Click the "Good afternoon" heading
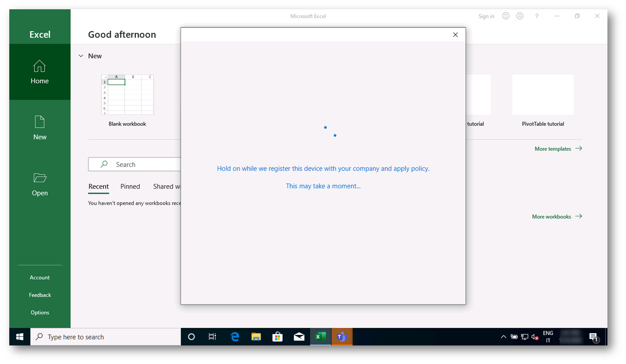626x364 pixels. [x=122, y=34]
